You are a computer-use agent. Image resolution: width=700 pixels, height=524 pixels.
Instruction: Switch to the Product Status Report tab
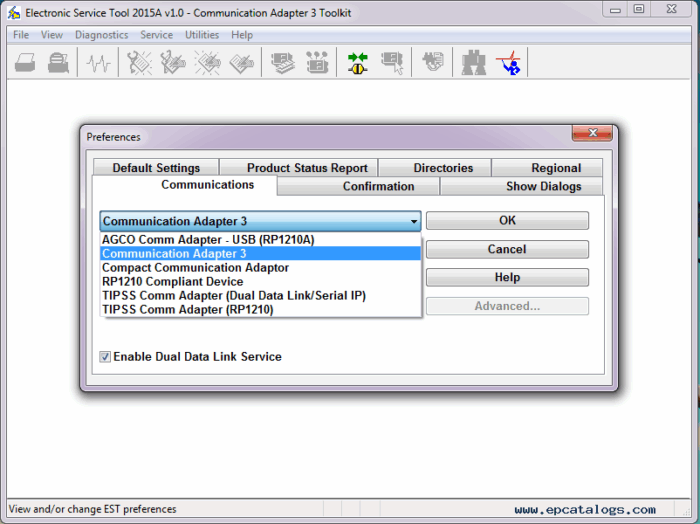pyautogui.click(x=299, y=168)
